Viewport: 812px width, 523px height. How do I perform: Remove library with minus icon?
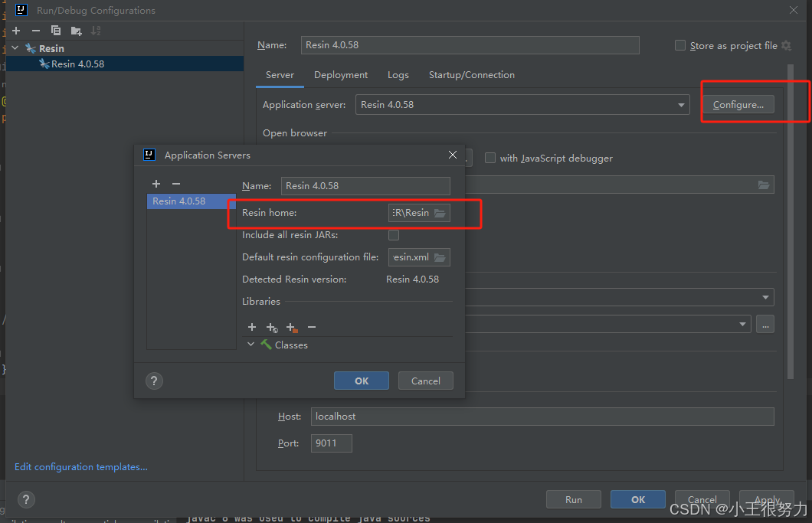point(312,327)
